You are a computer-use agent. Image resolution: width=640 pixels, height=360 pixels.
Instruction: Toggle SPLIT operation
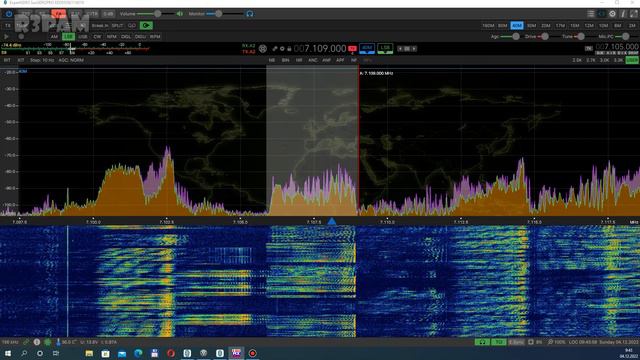click(117, 25)
